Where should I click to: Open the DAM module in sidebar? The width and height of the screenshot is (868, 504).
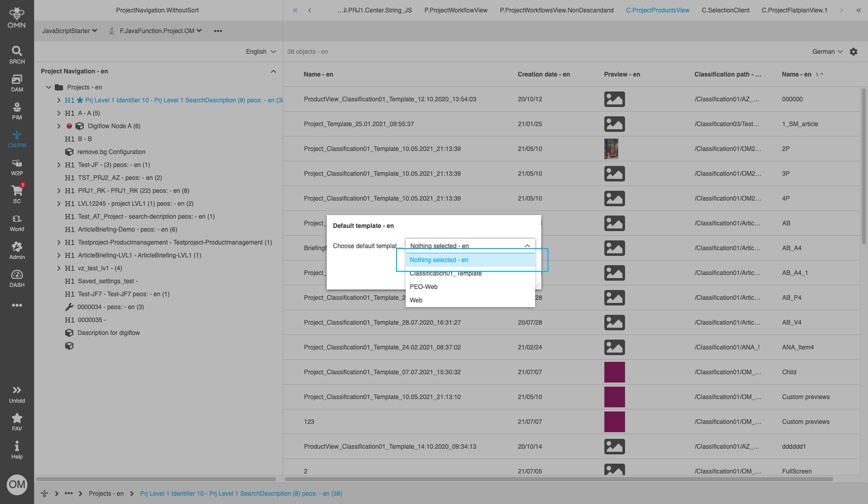pos(17,83)
